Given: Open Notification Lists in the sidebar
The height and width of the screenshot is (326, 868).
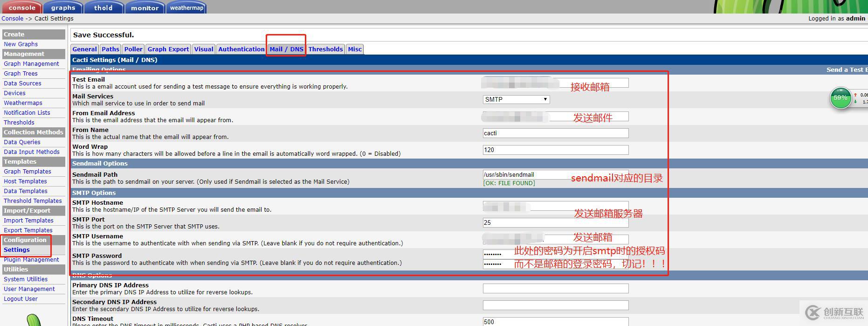Looking at the screenshot, I should click(x=27, y=113).
